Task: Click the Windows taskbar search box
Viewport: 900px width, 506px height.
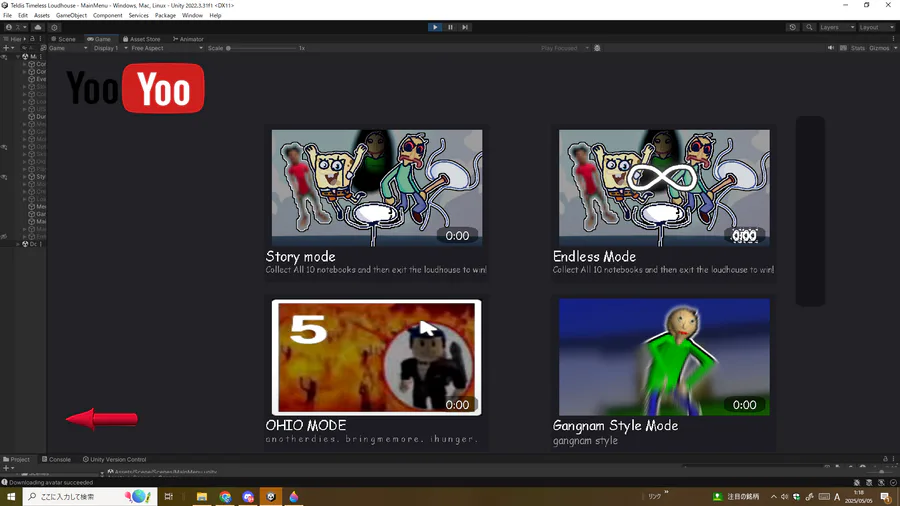Action: [x=90, y=497]
